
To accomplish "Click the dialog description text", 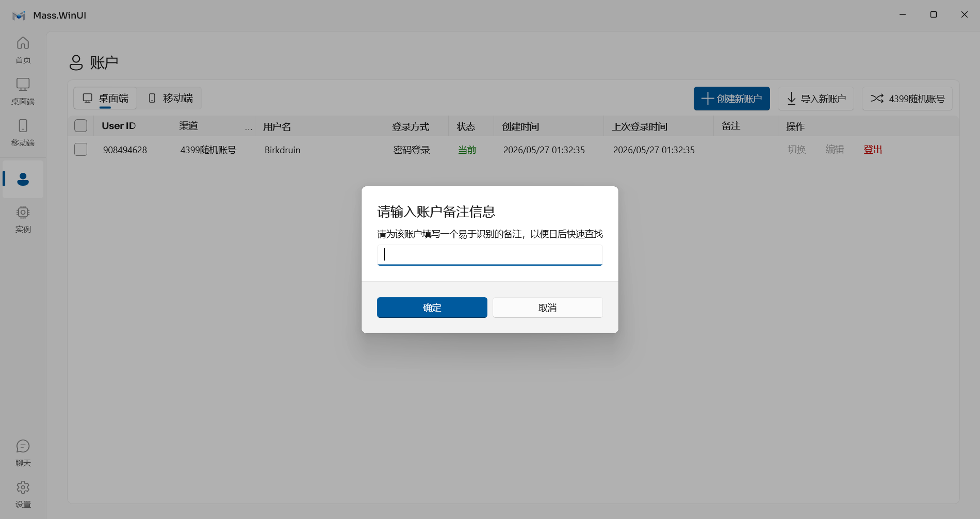I will [489, 234].
